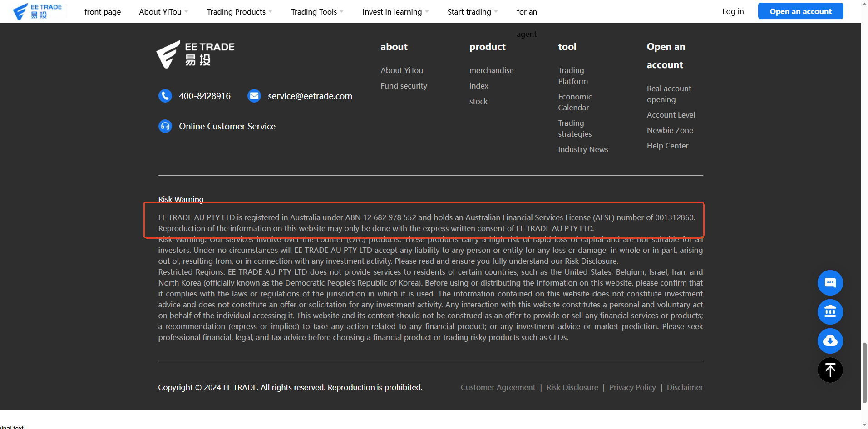Expand the Start trading dropdown arrow
This screenshot has height=429, width=868.
click(496, 12)
